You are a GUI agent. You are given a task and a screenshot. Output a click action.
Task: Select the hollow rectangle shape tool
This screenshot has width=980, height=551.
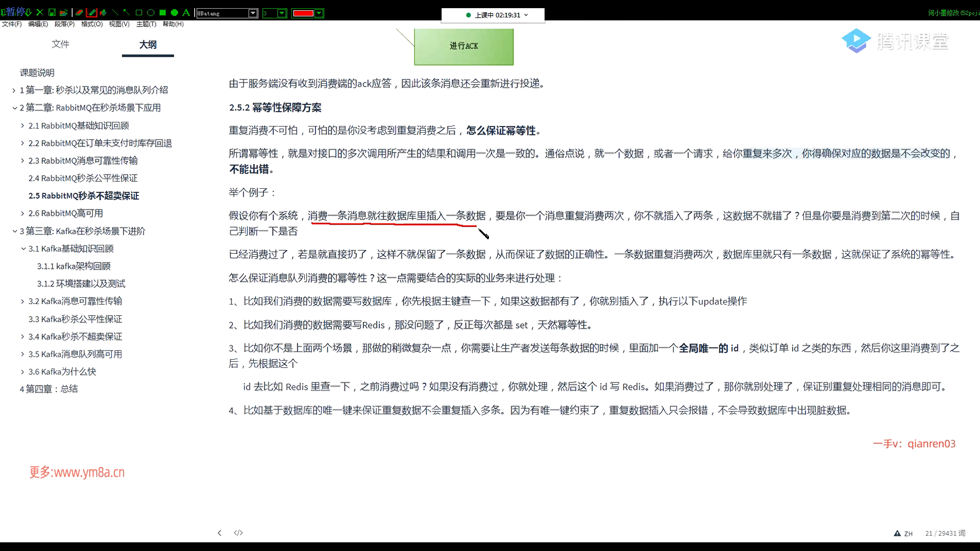point(139,13)
